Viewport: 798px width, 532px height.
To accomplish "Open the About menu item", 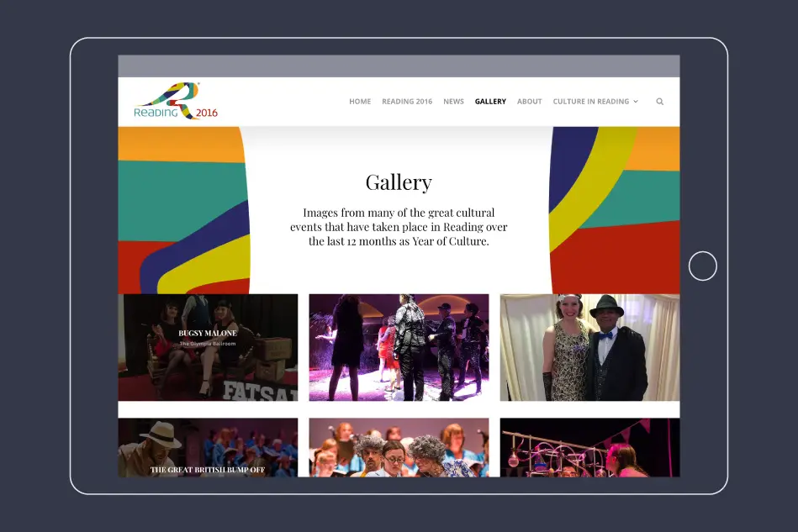I will (x=529, y=102).
